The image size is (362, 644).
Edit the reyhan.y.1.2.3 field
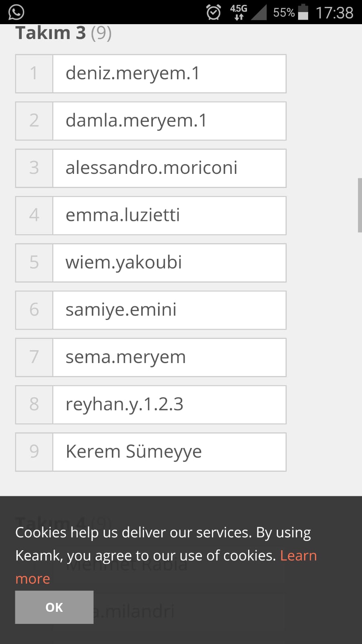[169, 405]
